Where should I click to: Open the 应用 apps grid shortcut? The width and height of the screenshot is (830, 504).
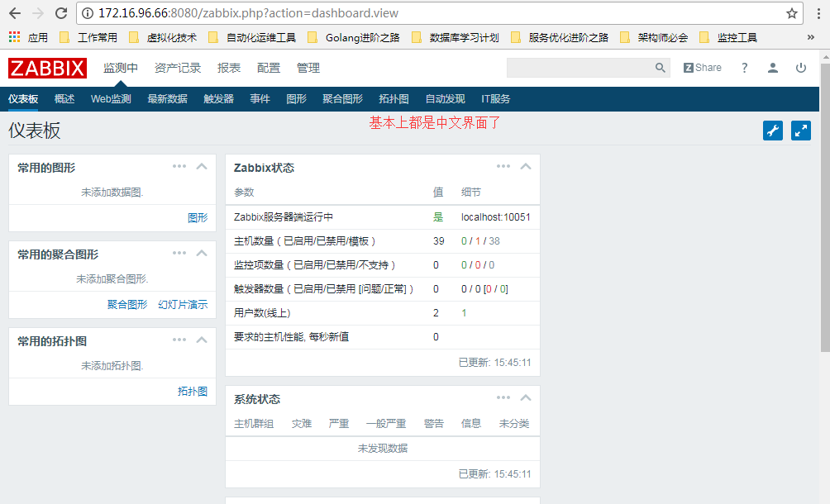tap(28, 37)
